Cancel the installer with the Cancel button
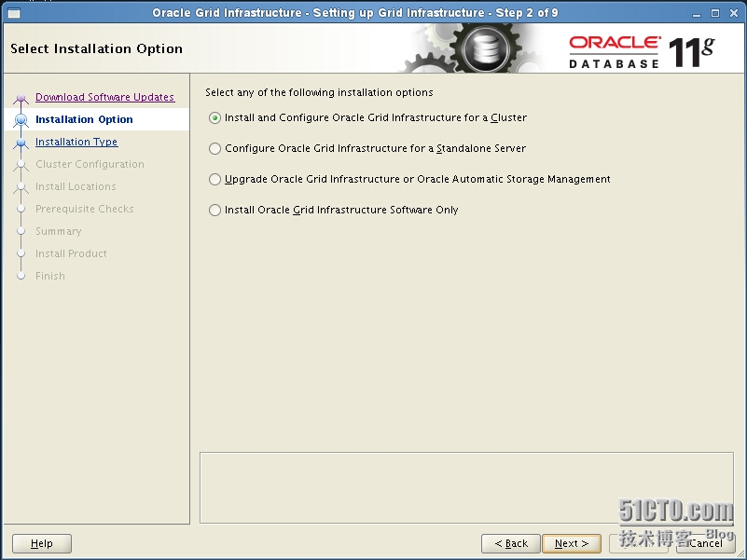This screenshot has height=560, width=747. (x=706, y=543)
